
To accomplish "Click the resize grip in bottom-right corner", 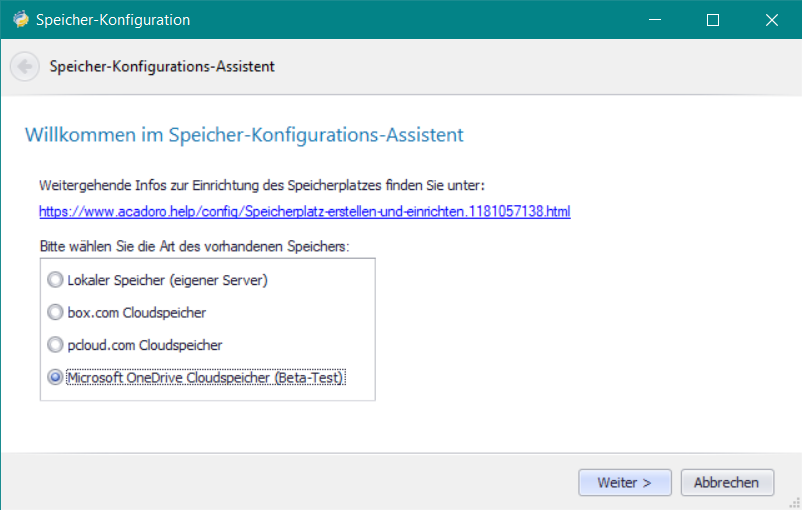I will tap(794, 503).
